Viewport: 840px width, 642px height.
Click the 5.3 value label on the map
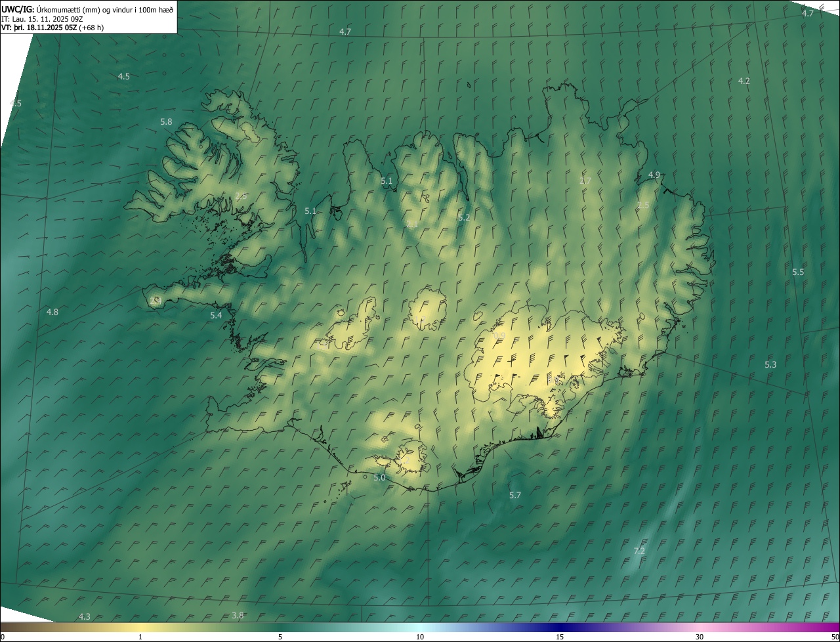pyautogui.click(x=770, y=365)
